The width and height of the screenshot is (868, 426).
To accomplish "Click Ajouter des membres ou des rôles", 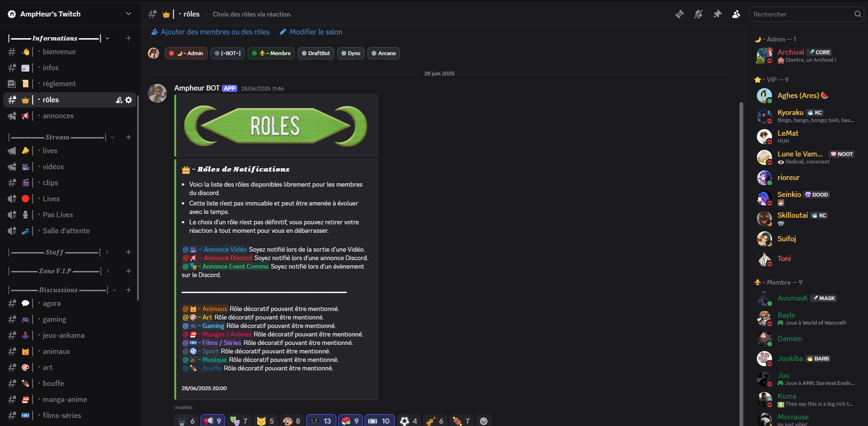I will 210,32.
